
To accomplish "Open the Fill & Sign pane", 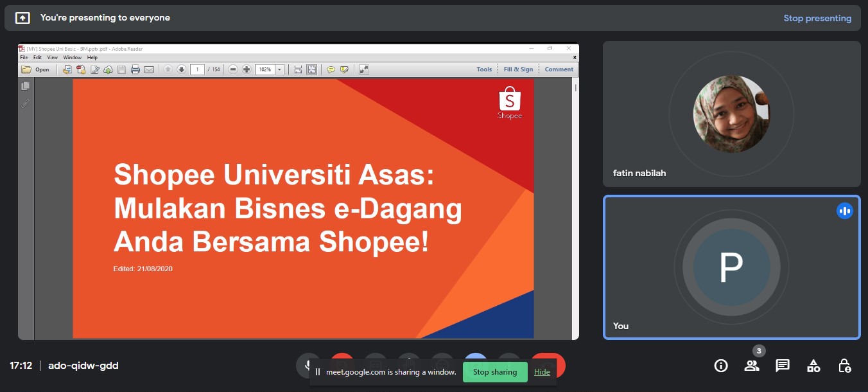I will coord(518,69).
